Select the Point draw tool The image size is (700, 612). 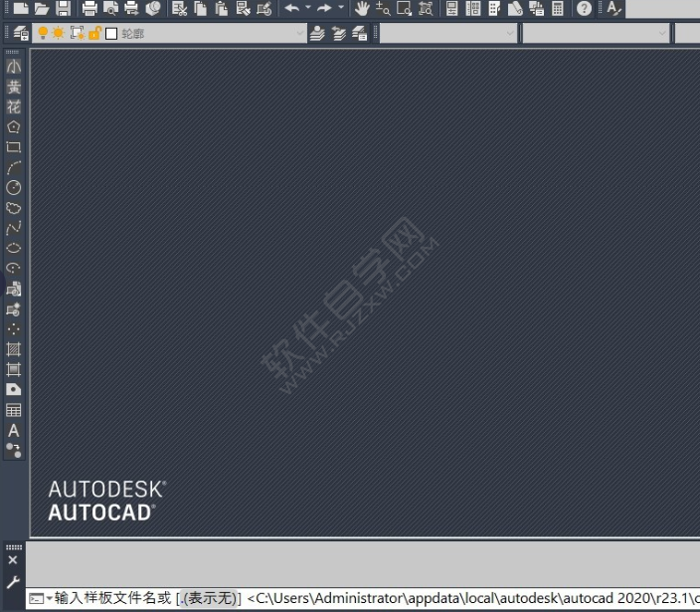pyautogui.click(x=14, y=329)
